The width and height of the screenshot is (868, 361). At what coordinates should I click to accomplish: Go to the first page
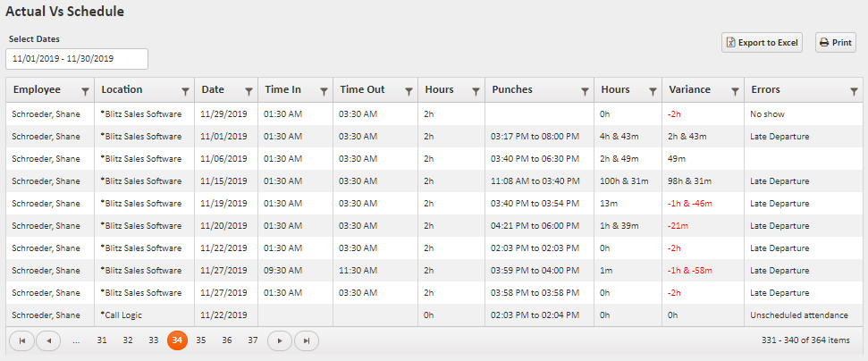click(21, 340)
